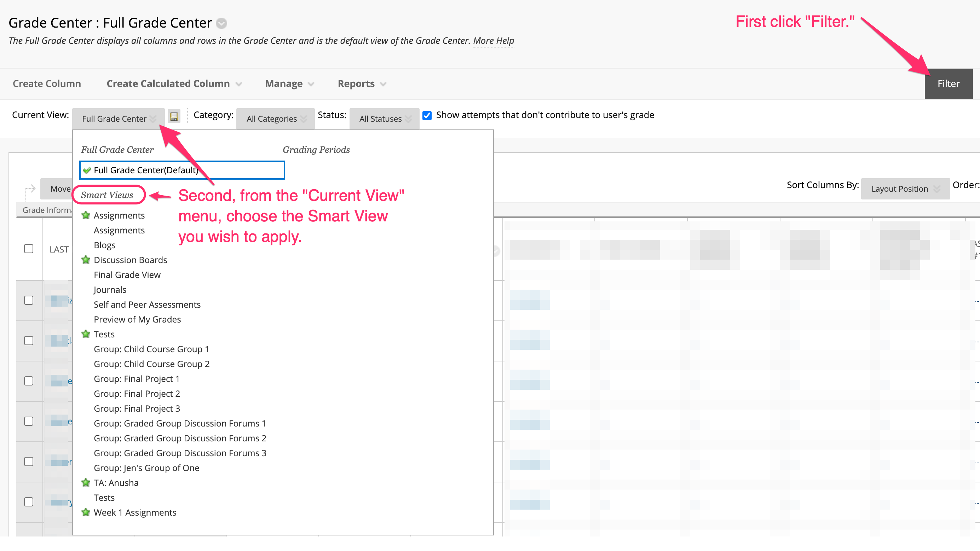Choose Group: Final Project 2
980x551 pixels.
(137, 394)
